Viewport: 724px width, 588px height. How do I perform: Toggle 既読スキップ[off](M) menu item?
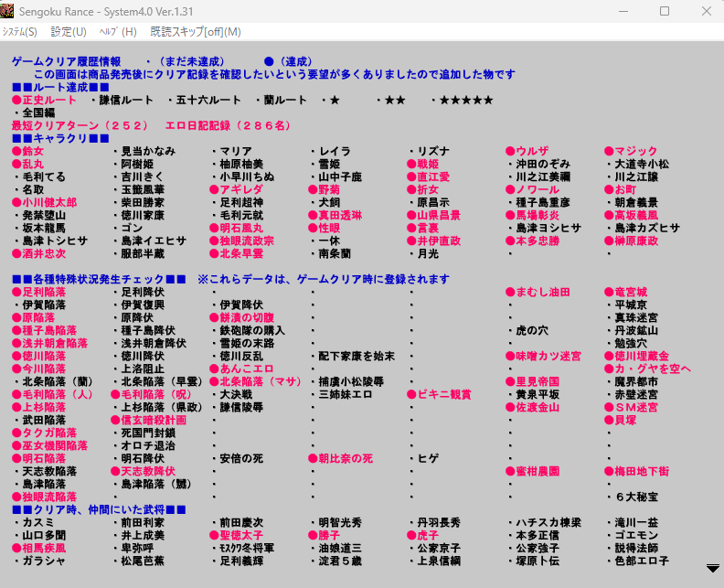(x=196, y=32)
